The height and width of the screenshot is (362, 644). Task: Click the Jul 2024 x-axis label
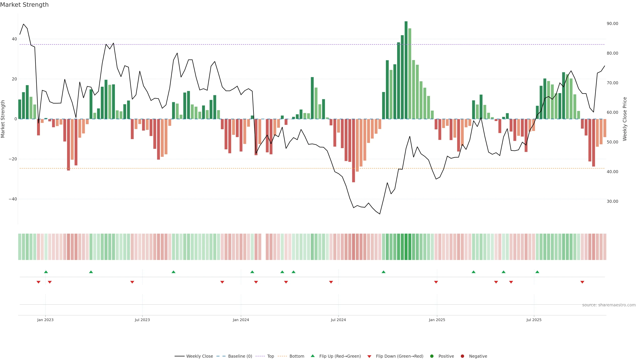tap(338, 320)
